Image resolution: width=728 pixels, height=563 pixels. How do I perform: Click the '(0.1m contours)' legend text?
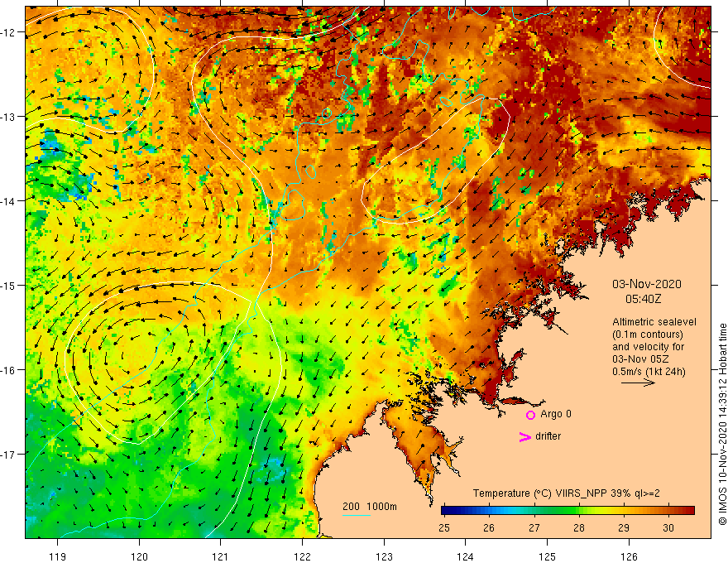pyautogui.click(x=648, y=334)
